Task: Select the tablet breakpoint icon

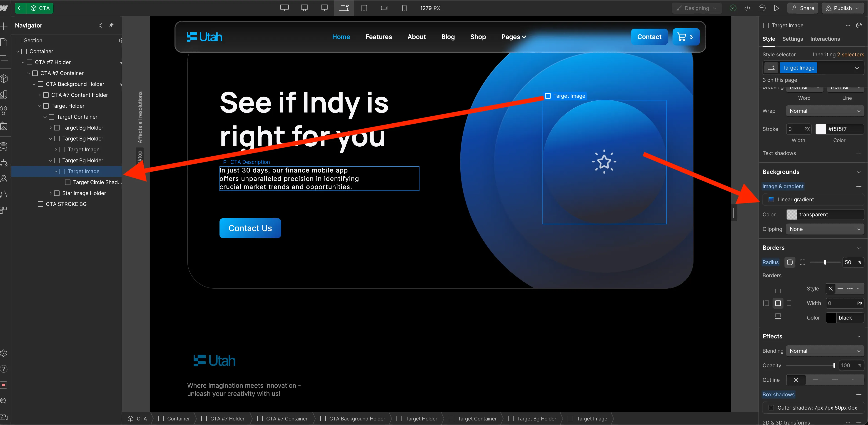Action: coord(364,8)
